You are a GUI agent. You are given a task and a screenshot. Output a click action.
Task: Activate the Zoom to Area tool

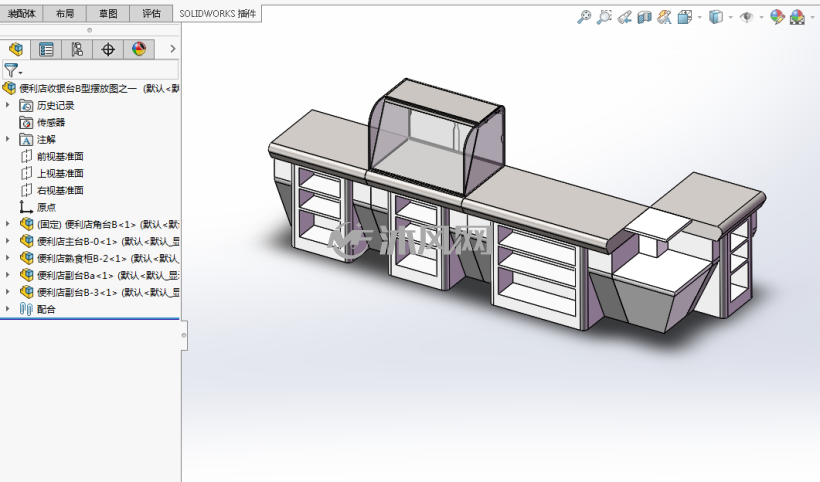604,17
